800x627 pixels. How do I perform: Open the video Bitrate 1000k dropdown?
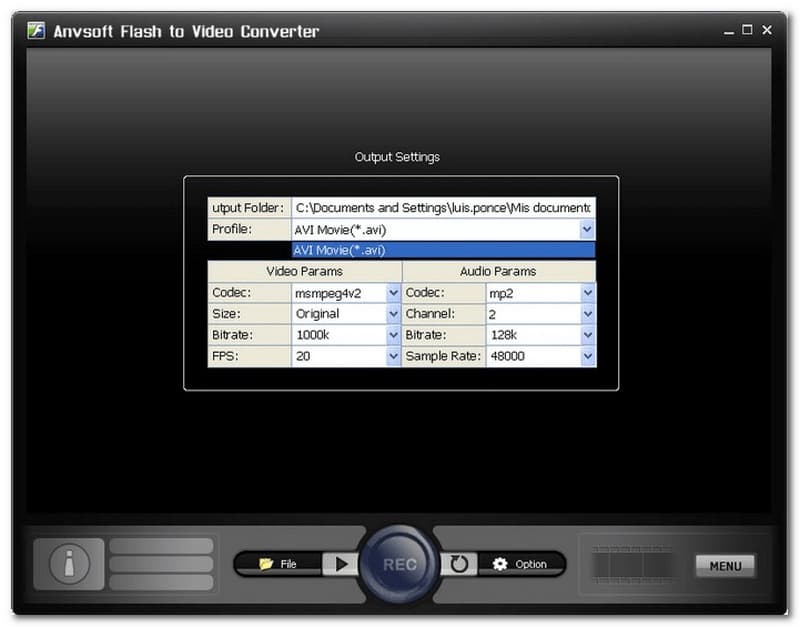click(393, 335)
